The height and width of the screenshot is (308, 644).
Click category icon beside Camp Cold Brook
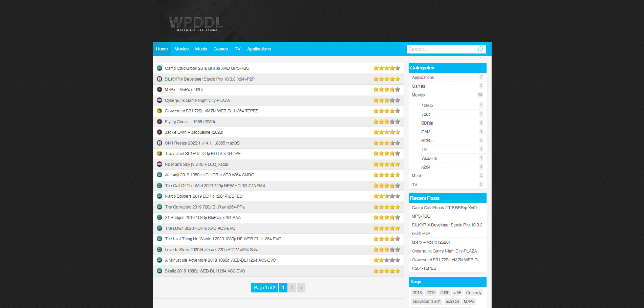(x=159, y=68)
